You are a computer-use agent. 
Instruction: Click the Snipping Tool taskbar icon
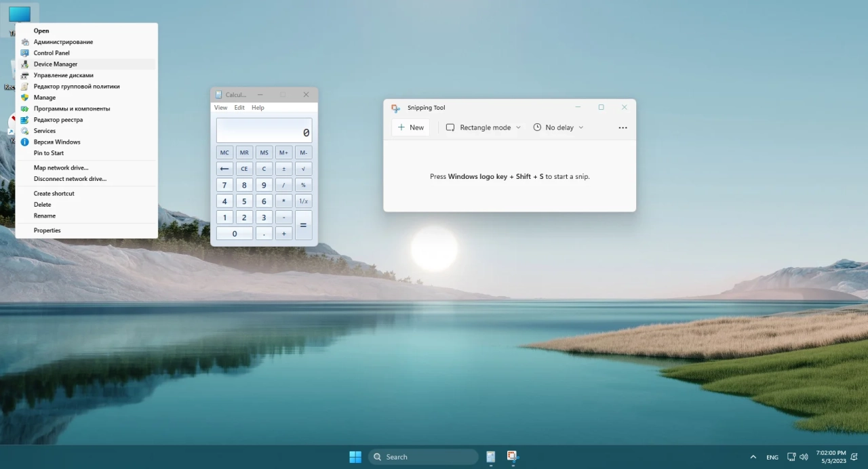tap(513, 457)
